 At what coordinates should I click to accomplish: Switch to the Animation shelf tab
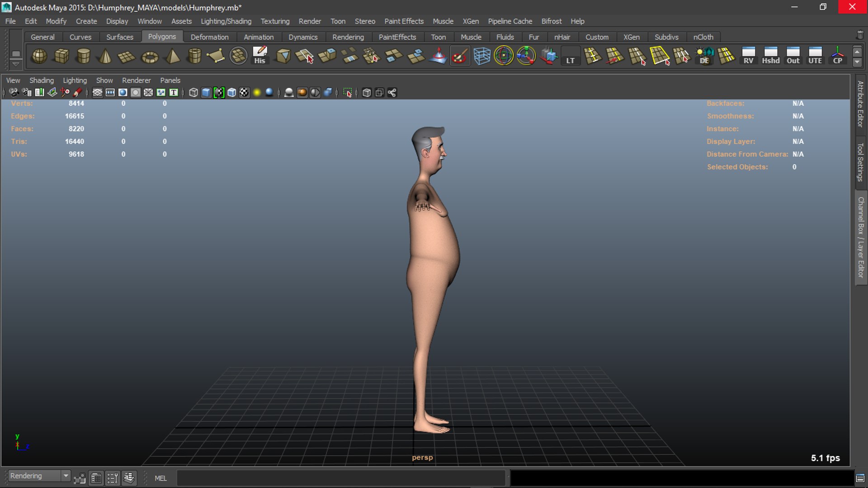pos(259,37)
